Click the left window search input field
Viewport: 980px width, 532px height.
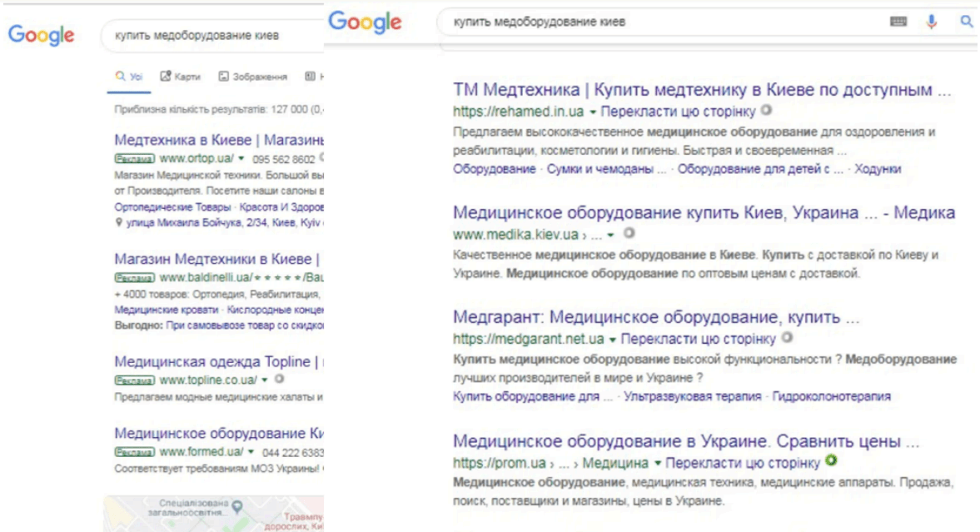[x=212, y=36]
